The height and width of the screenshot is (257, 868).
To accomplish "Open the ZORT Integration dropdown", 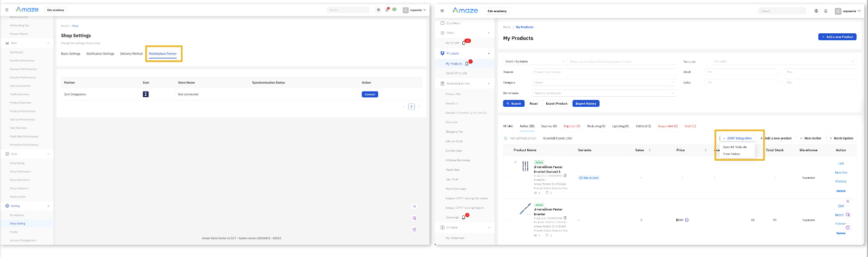I will (737, 138).
